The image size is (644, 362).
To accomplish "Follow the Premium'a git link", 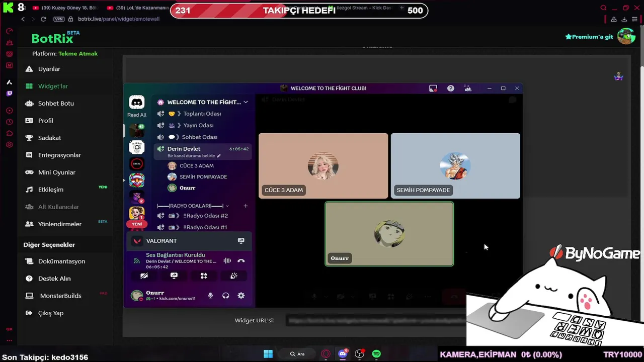I will pos(589,37).
